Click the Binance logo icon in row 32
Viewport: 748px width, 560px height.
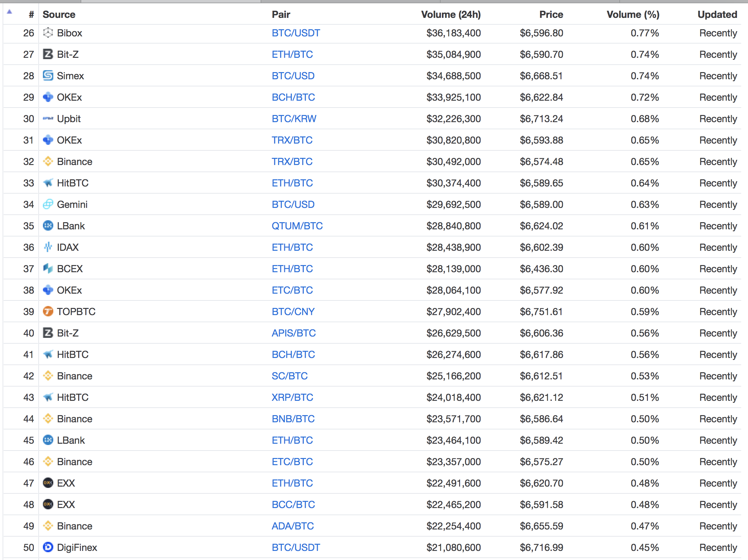click(48, 161)
